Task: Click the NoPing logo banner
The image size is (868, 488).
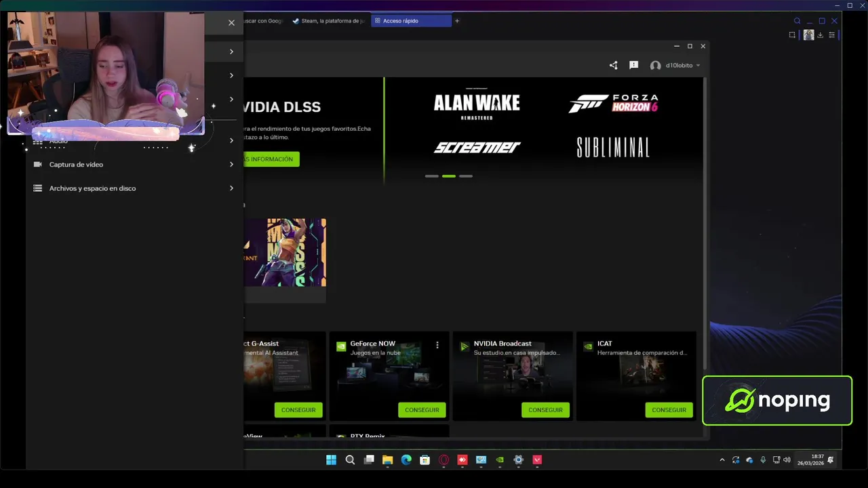Action: click(777, 401)
